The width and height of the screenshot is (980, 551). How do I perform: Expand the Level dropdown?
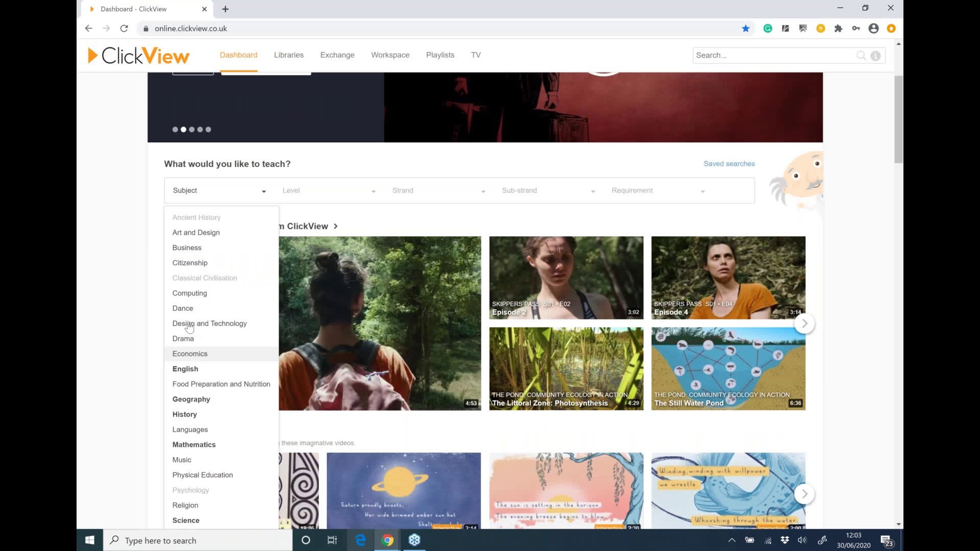(x=329, y=190)
